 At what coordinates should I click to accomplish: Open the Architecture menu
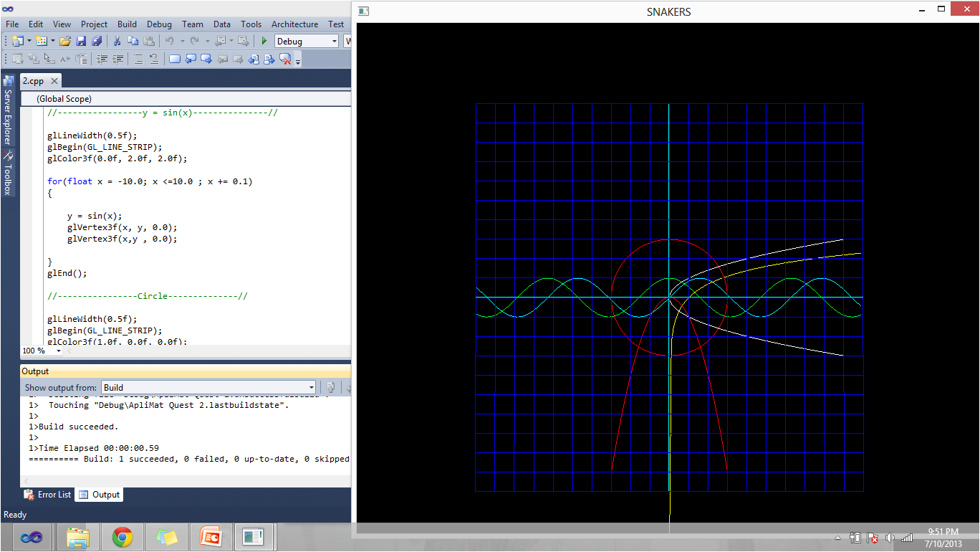click(x=295, y=24)
